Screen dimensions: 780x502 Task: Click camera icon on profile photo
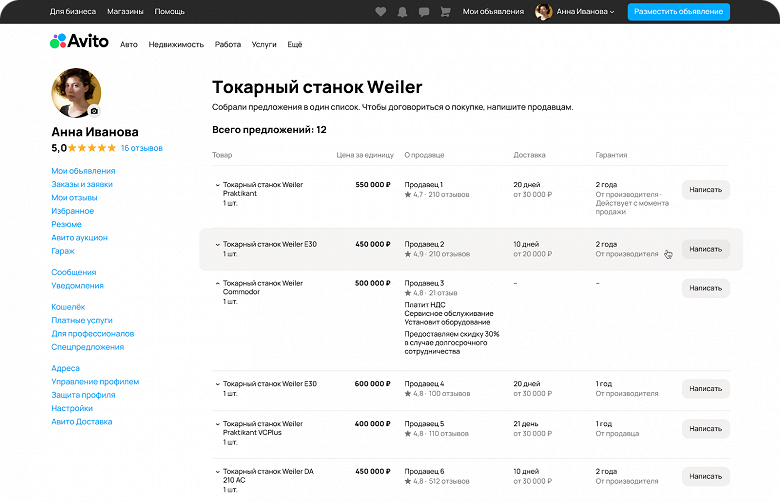(94, 111)
